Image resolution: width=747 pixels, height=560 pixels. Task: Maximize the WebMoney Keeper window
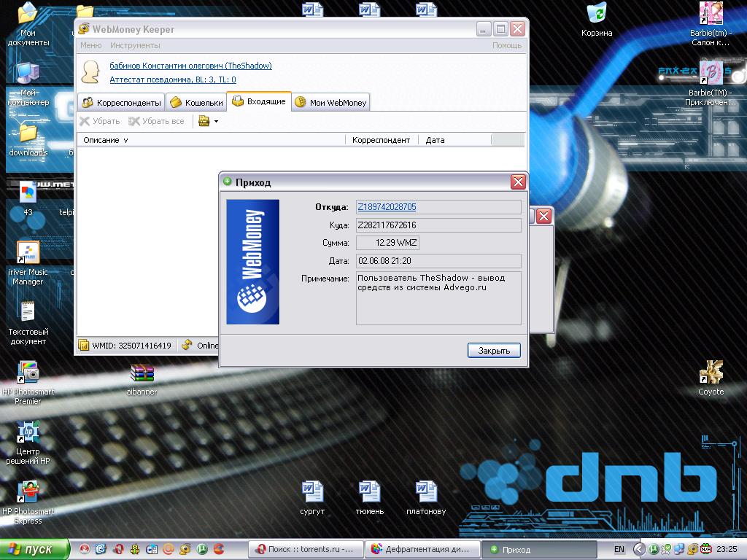500,29
